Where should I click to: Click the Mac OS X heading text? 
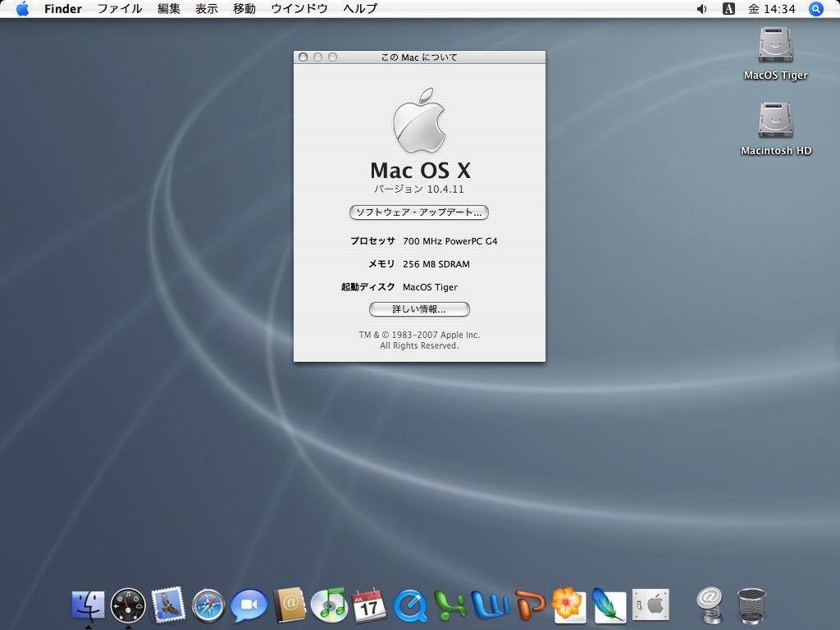(x=421, y=171)
